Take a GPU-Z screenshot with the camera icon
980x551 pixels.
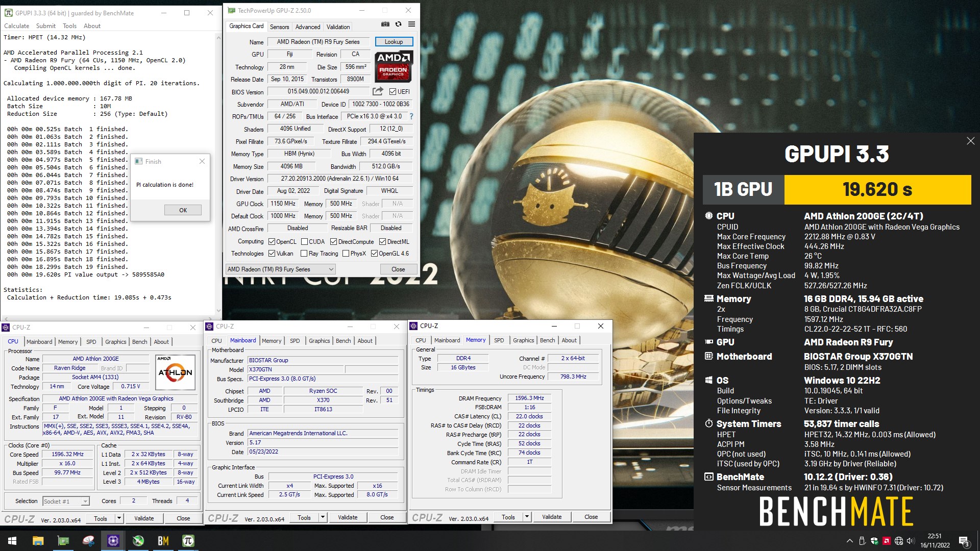point(385,24)
